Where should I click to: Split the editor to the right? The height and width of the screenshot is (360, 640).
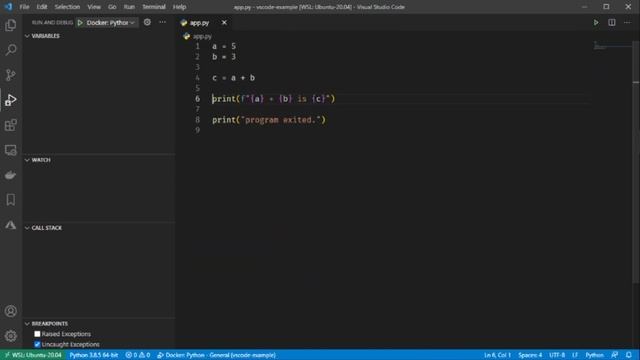[611, 22]
